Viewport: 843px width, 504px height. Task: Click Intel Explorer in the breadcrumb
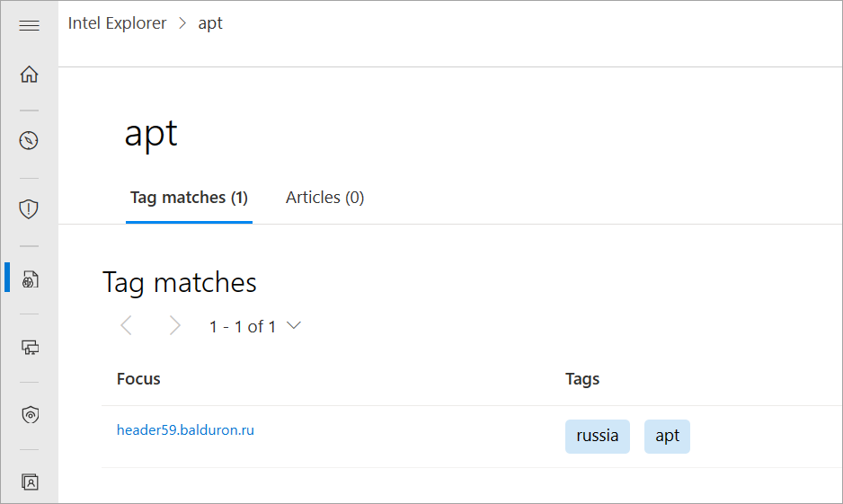(x=117, y=23)
